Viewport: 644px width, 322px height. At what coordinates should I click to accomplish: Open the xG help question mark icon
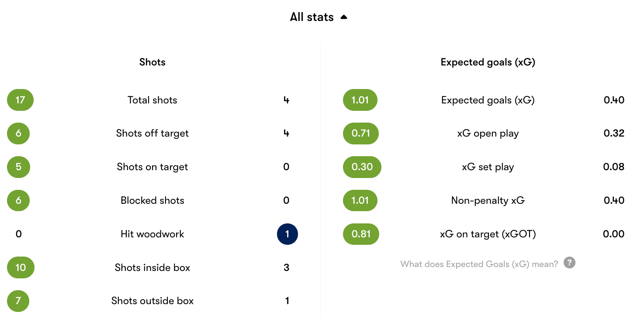point(569,263)
